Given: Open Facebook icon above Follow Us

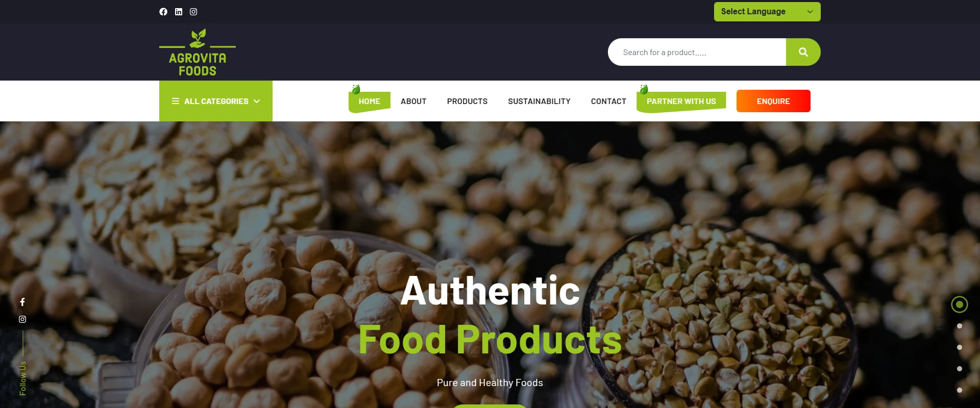Looking at the screenshot, I should 22,302.
